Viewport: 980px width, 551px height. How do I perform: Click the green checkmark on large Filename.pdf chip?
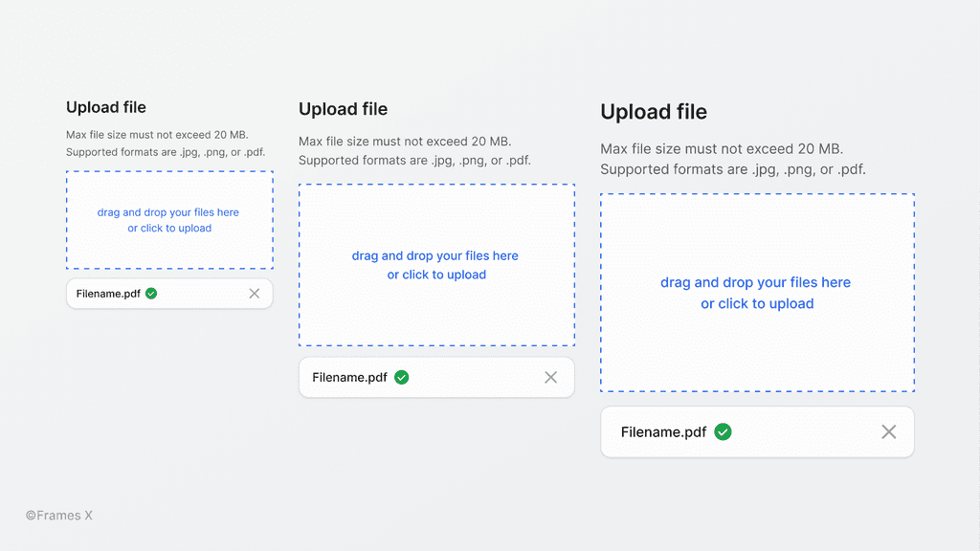click(x=723, y=431)
